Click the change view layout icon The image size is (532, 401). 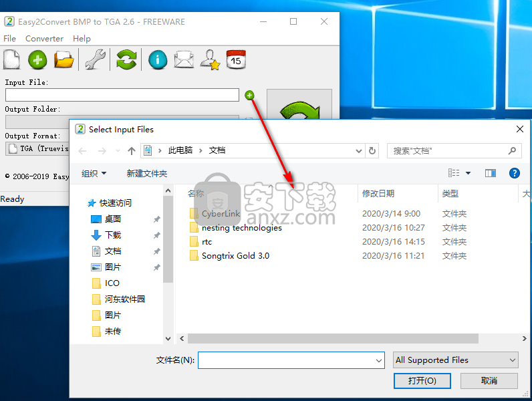(x=454, y=173)
